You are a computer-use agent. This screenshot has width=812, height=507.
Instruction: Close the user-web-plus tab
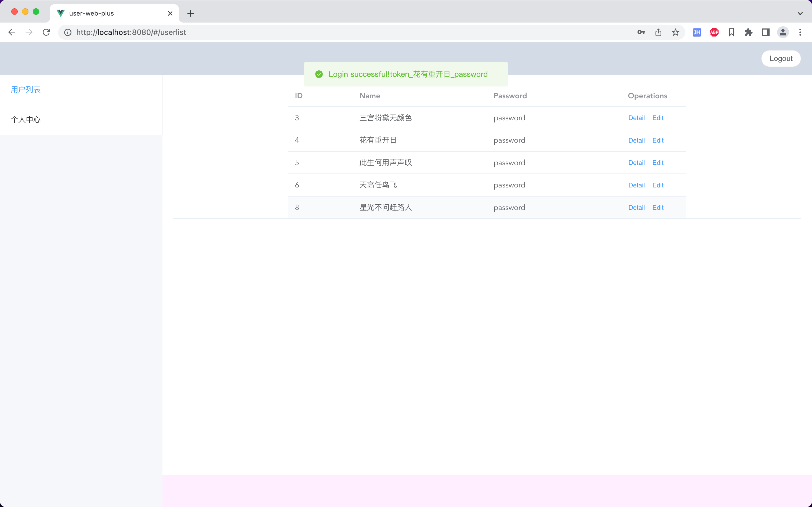170,13
